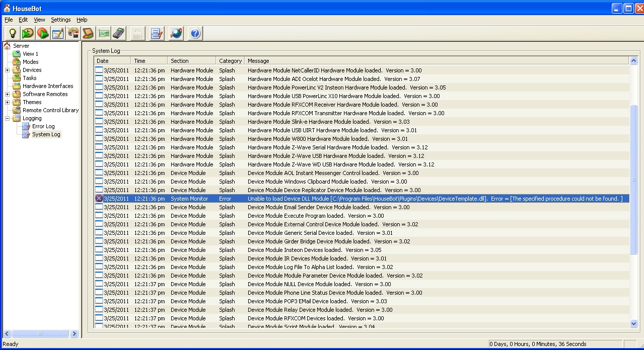Click the clock with green arrow toolbar icon
Viewport: 644px width, 350px height.
pyautogui.click(x=28, y=33)
